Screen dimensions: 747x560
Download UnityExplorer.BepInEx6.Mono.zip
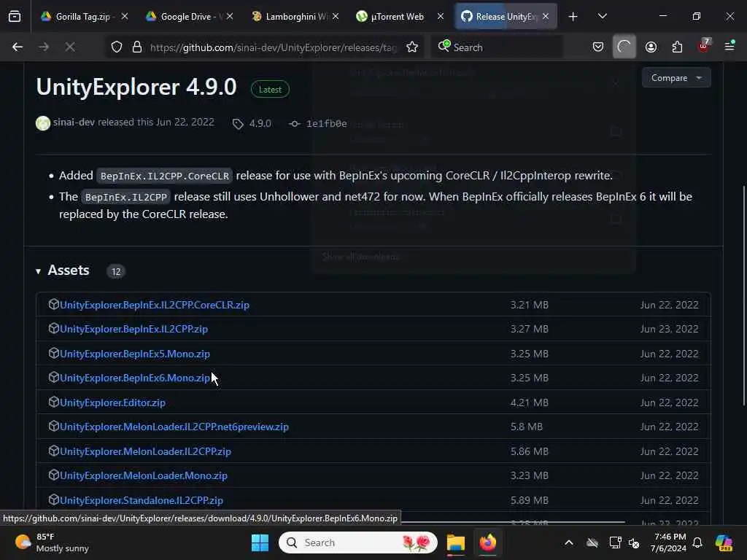(135, 378)
